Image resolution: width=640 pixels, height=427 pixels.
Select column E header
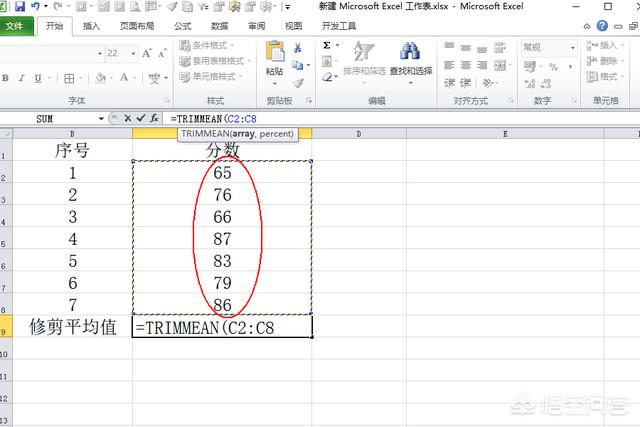(505, 134)
